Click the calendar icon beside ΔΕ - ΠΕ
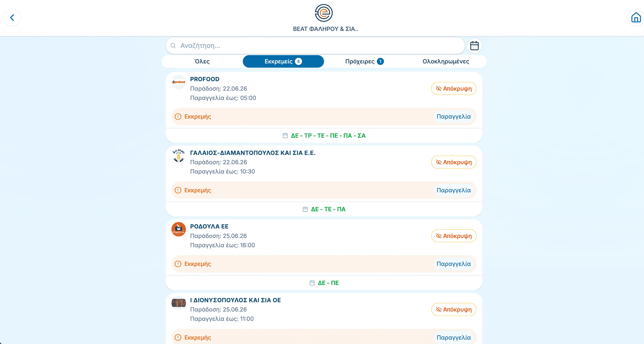644x344 pixels. [x=312, y=283]
